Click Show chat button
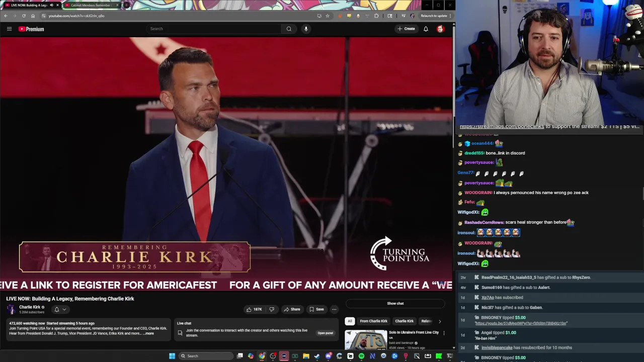Image resolution: width=644 pixels, height=362 pixels. [395, 303]
